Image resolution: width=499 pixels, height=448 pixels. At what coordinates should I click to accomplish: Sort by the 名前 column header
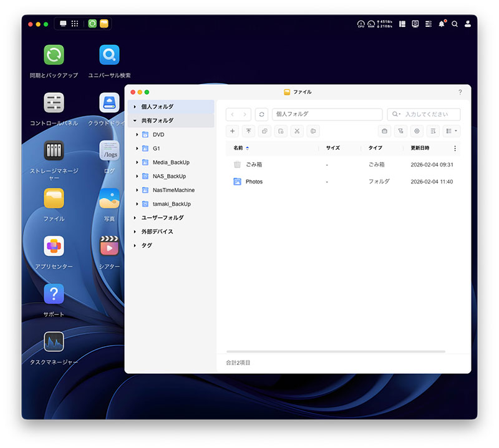tap(238, 148)
